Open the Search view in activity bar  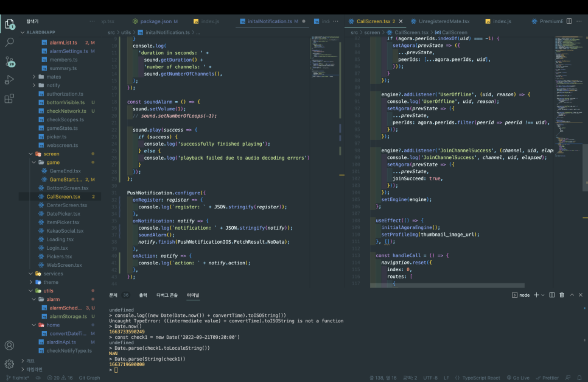(9, 43)
